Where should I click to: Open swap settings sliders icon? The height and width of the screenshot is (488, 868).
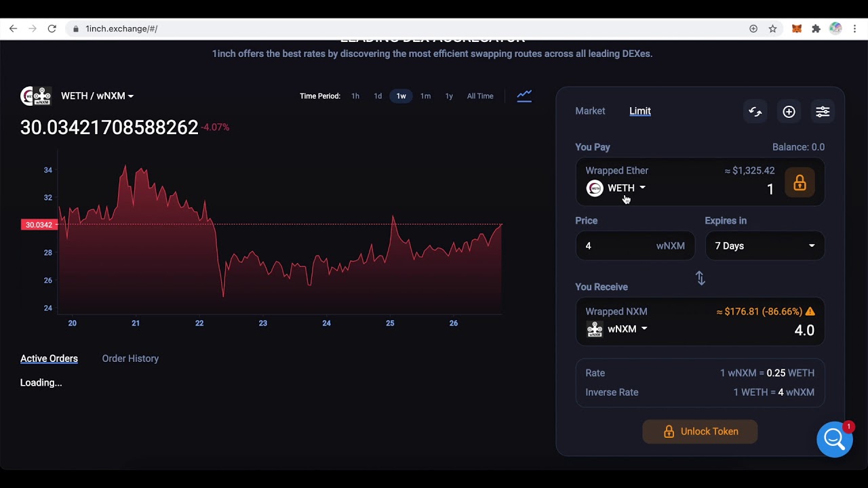click(823, 112)
